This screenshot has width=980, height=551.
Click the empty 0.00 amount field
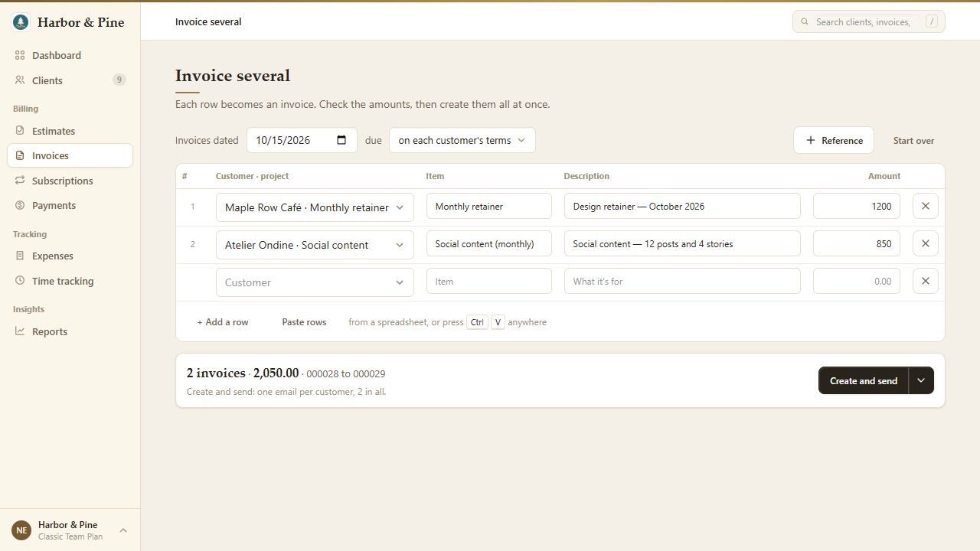[857, 281]
